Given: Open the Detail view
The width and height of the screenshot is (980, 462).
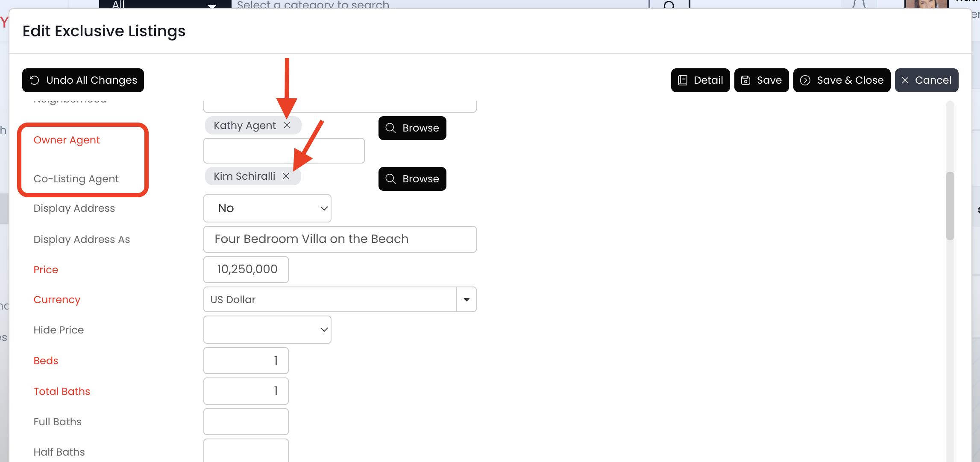Looking at the screenshot, I should (700, 80).
